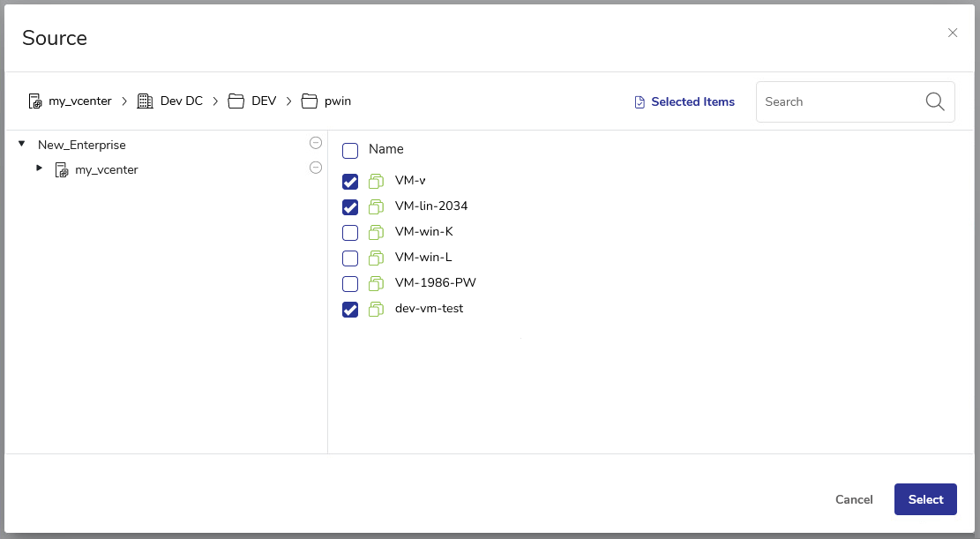Check the VM-win-K checkbox

(350, 233)
